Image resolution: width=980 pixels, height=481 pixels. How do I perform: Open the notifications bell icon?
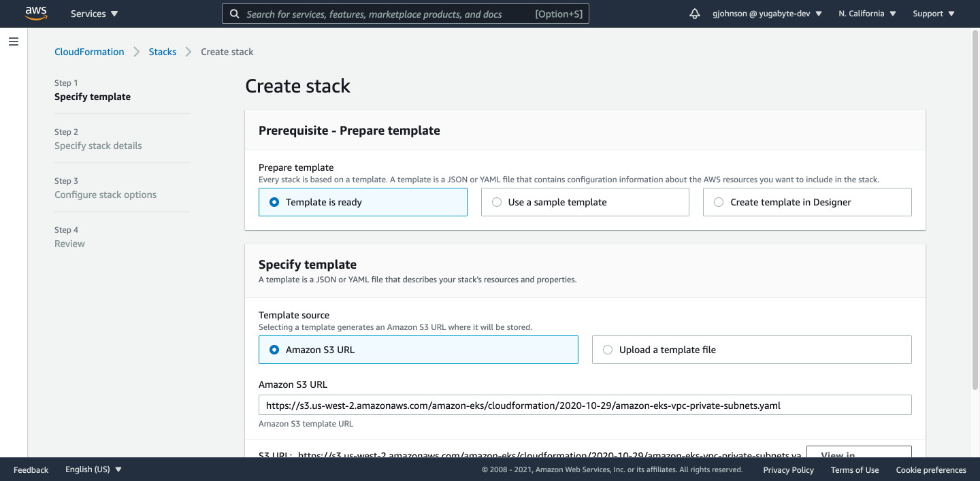coord(694,13)
